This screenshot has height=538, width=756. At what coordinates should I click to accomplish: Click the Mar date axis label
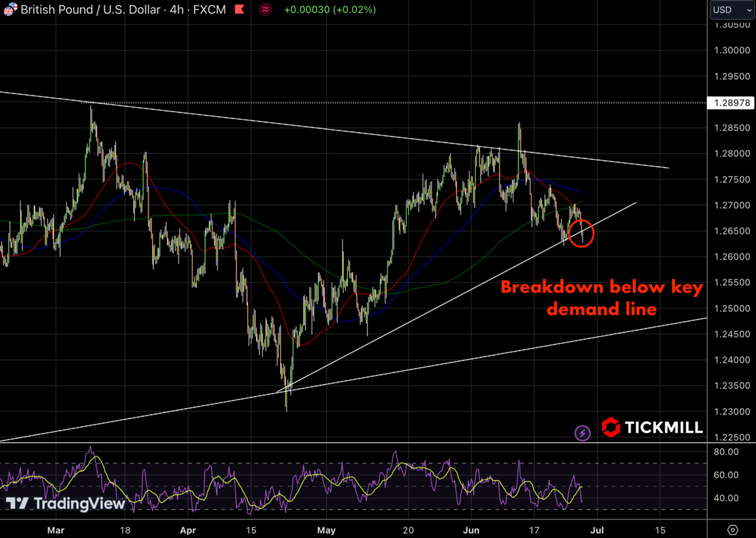(x=56, y=530)
